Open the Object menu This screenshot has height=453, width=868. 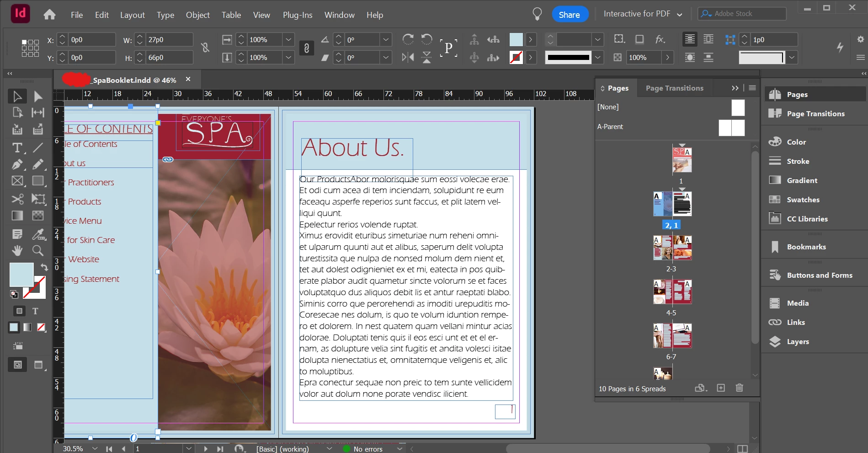pyautogui.click(x=197, y=15)
